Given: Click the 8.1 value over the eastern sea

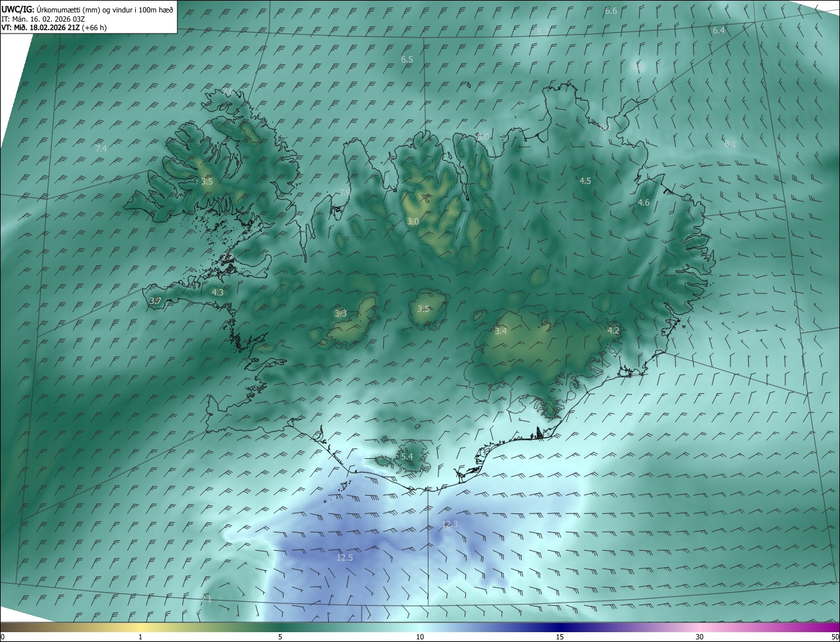Looking at the screenshot, I should [730, 144].
